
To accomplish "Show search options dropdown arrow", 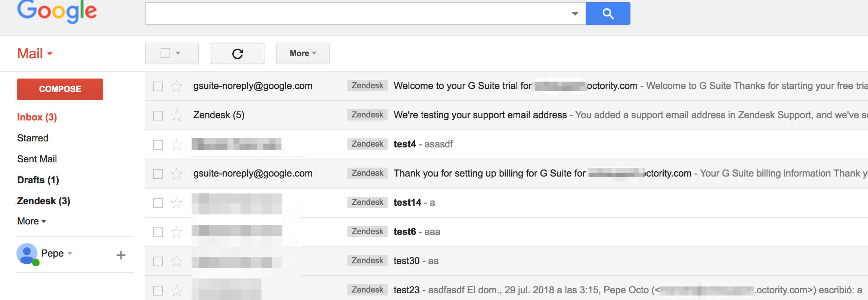I will (x=575, y=14).
